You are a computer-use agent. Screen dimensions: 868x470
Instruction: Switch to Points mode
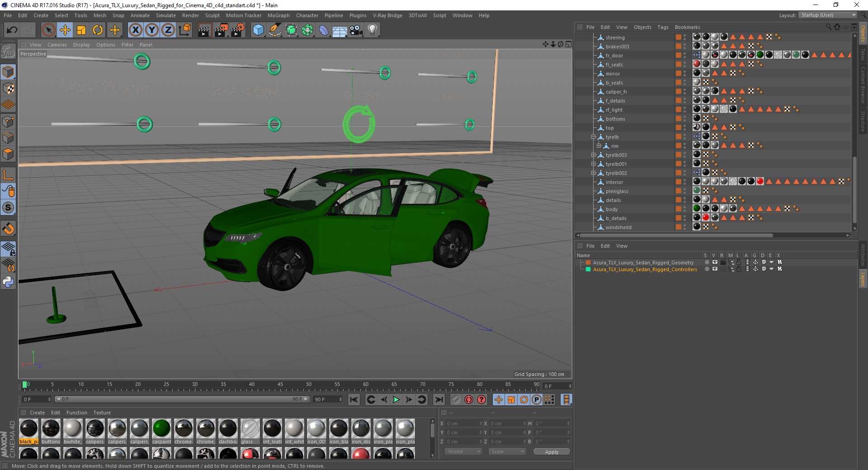click(x=8, y=121)
